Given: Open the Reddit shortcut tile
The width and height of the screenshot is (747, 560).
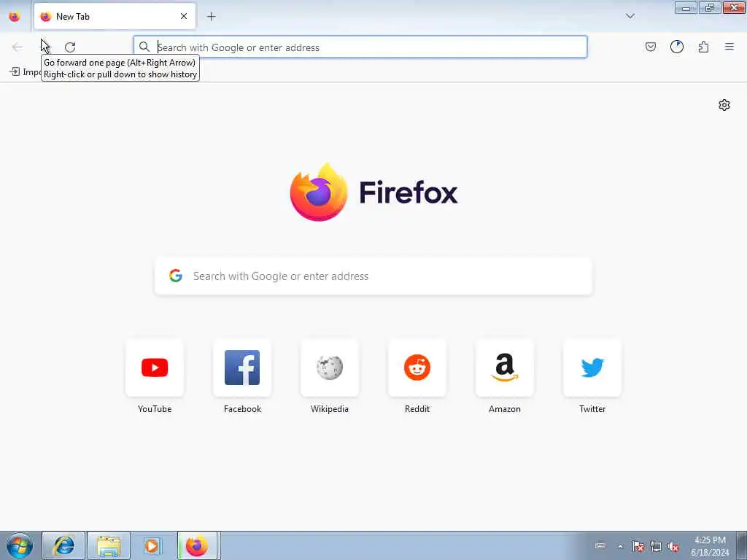Looking at the screenshot, I should [417, 367].
